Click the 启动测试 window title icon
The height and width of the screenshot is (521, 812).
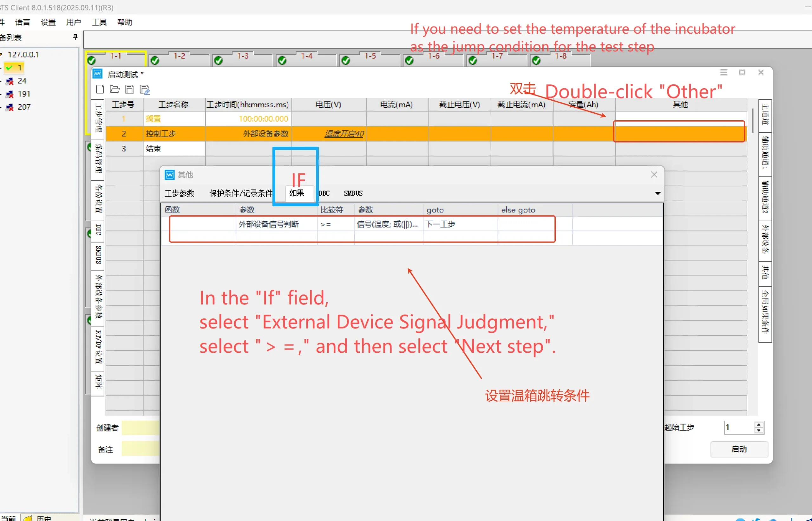tap(98, 74)
